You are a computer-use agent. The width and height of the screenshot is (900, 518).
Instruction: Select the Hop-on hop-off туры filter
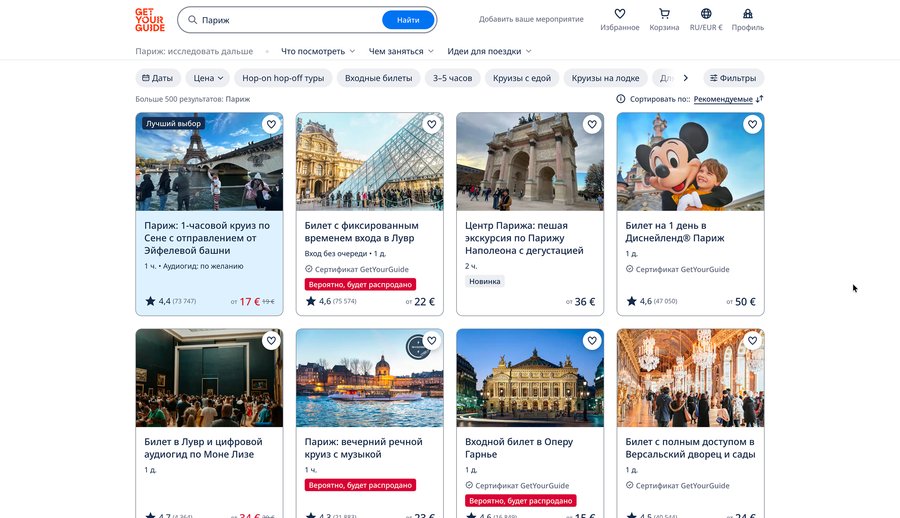tap(283, 78)
